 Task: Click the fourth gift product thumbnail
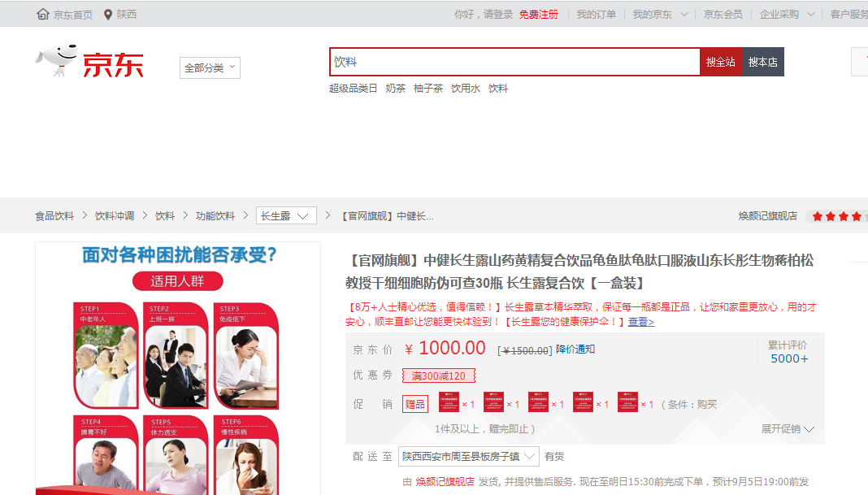click(x=583, y=402)
